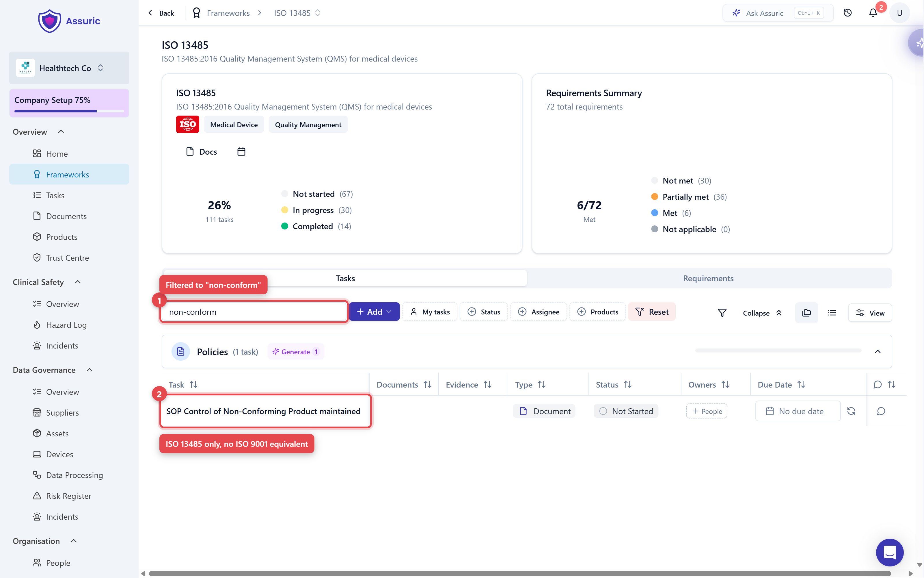Click the horizontal scrollbar at bottom
Viewport: 924px width, 578px height.
(x=520, y=573)
